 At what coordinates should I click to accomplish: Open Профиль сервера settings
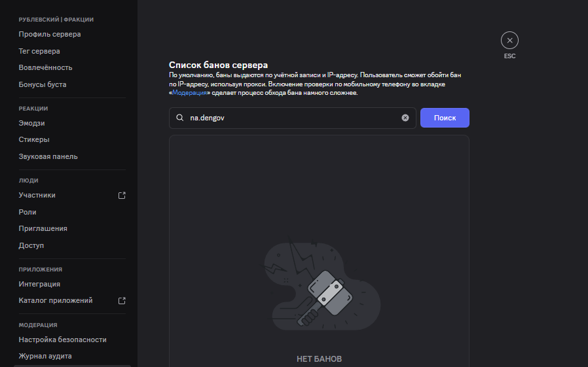point(50,34)
